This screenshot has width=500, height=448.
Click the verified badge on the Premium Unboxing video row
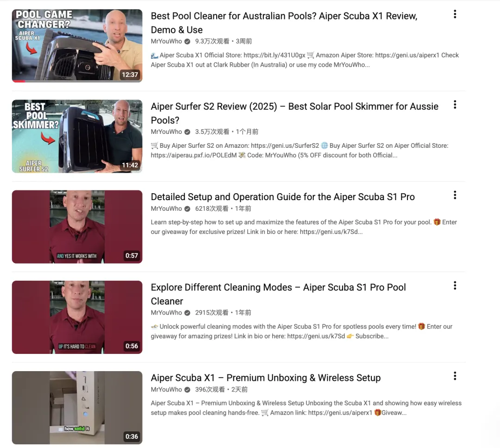187,390
